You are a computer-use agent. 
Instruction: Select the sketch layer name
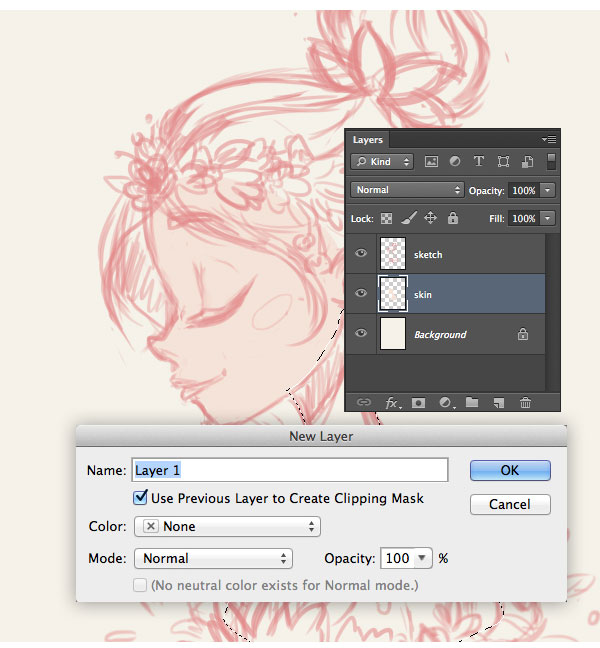point(428,255)
